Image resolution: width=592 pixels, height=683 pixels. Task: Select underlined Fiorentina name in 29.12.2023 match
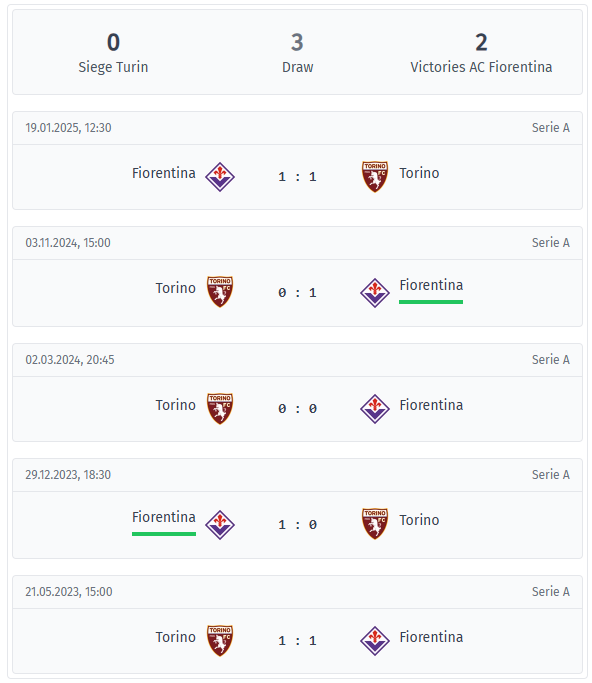[x=164, y=517]
